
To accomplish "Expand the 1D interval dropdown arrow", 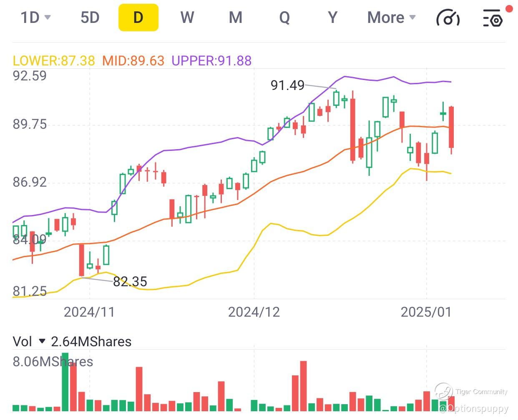I will 48,17.
